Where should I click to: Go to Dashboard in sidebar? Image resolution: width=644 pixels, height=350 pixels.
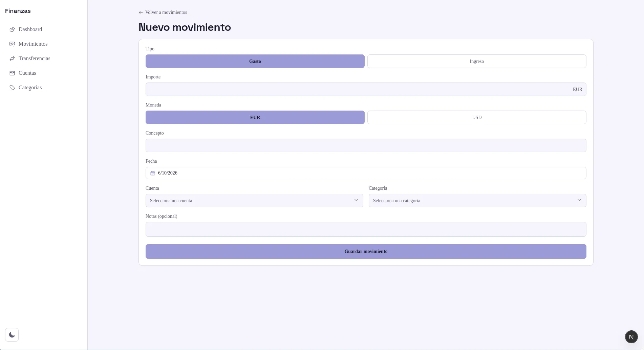[x=44, y=29]
